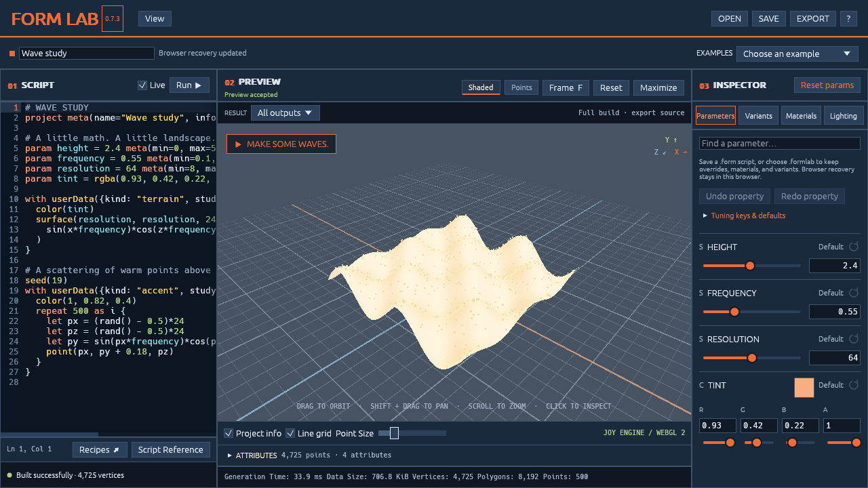Open the Materials tab
This screenshot has height=488, width=868.
tap(801, 116)
